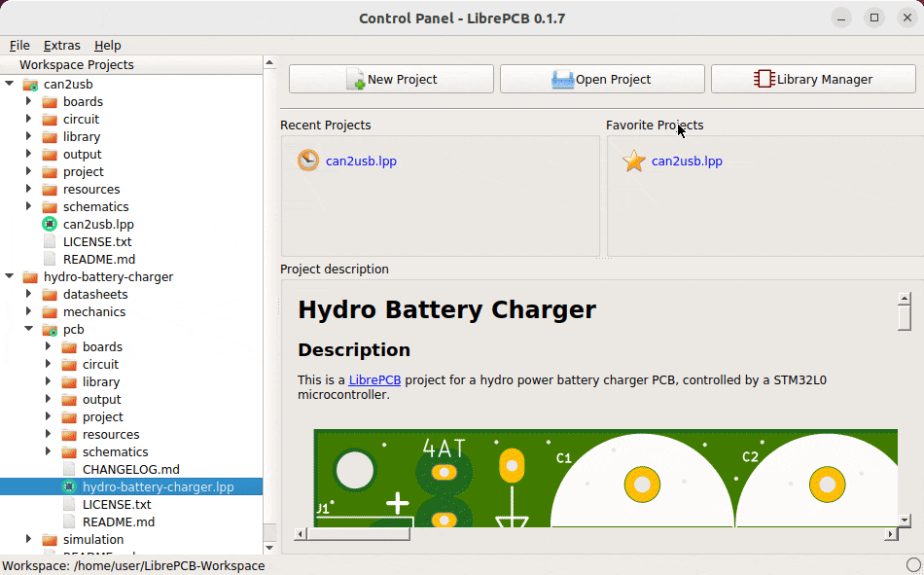924x575 pixels.
Task: Click the star icon in Favorite Projects
Action: click(634, 161)
